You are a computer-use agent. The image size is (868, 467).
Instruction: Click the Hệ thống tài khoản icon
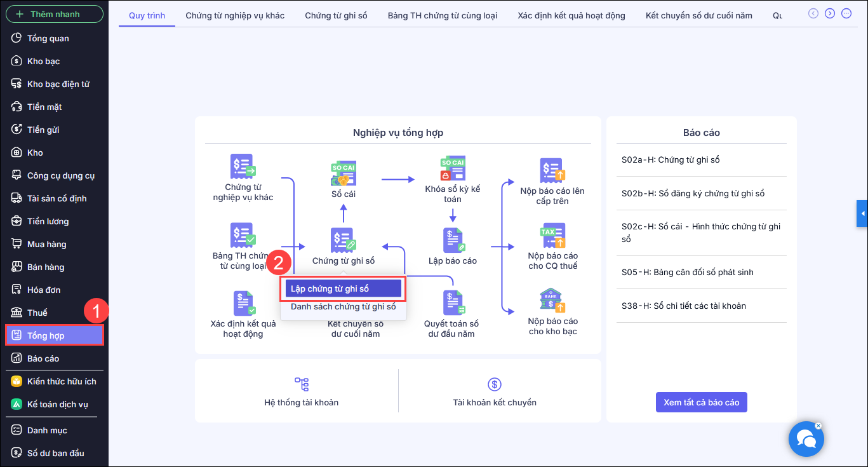coord(302,384)
